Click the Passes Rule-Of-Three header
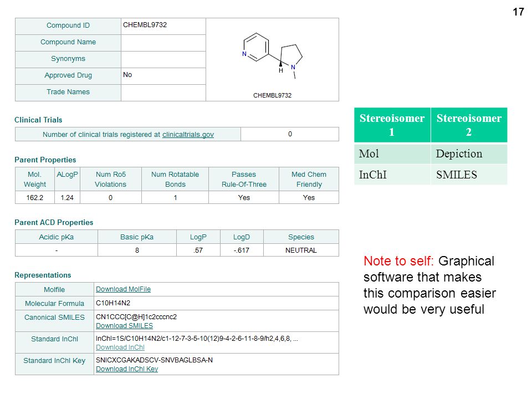532x399 pixels. point(244,179)
